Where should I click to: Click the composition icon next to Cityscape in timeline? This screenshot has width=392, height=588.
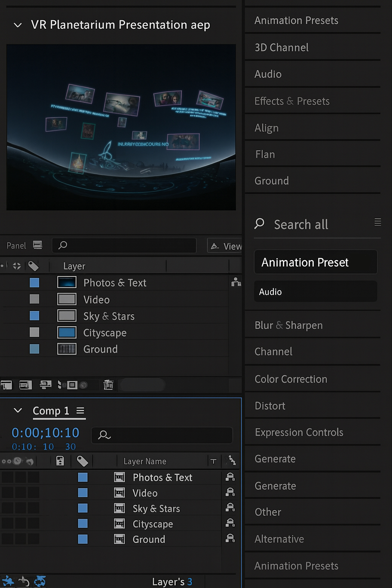tap(119, 524)
